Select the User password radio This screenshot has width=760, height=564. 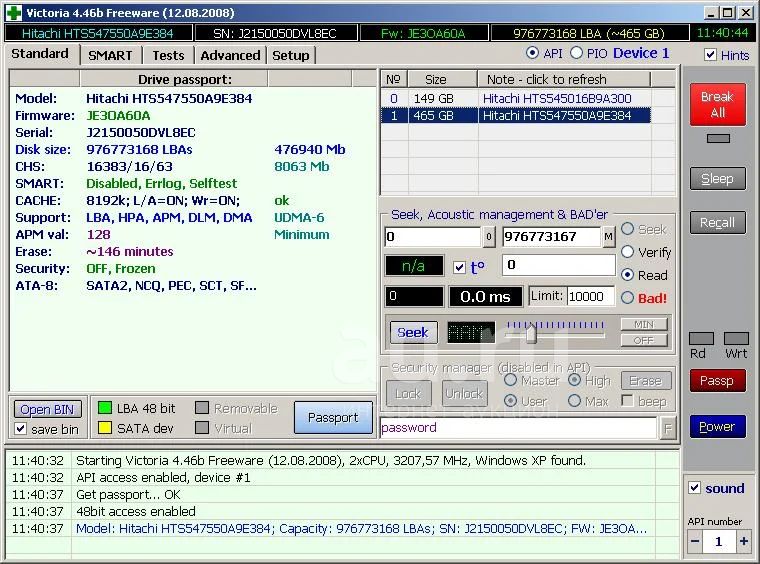tap(510, 401)
